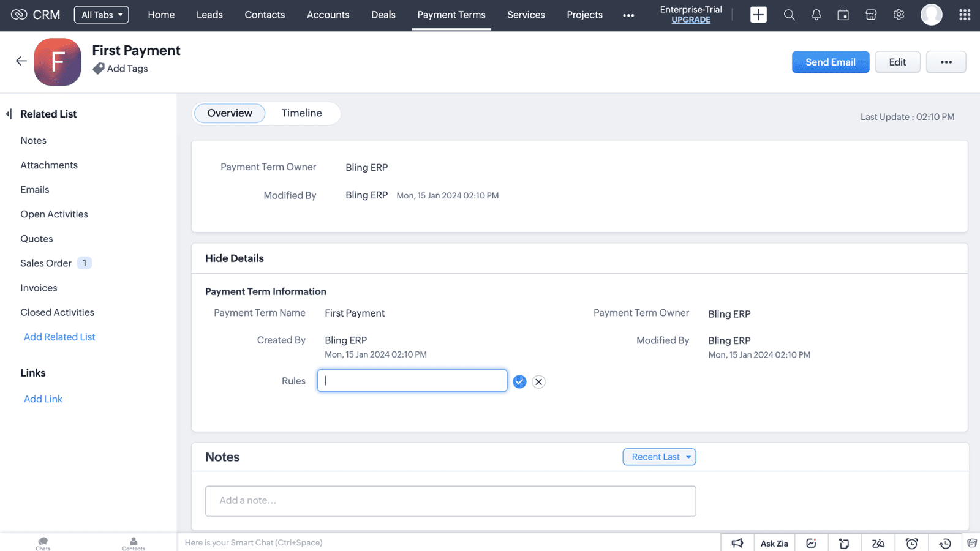
Task: Click the search magnifier icon
Action: [x=789, y=15]
